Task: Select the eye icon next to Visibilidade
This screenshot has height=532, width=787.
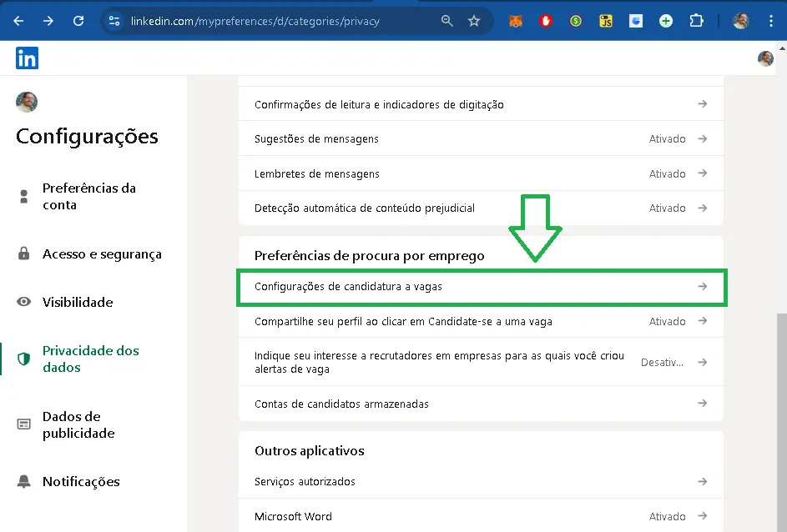Action: (23, 302)
